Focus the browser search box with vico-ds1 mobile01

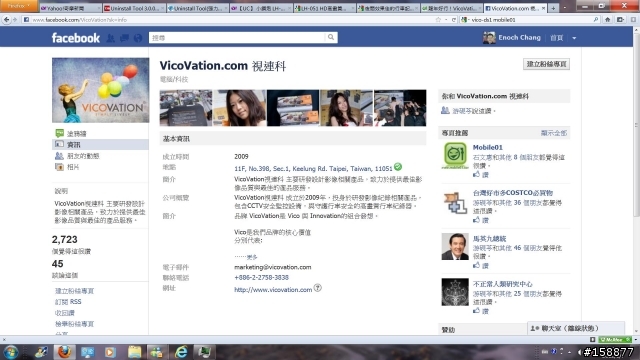coord(530,20)
